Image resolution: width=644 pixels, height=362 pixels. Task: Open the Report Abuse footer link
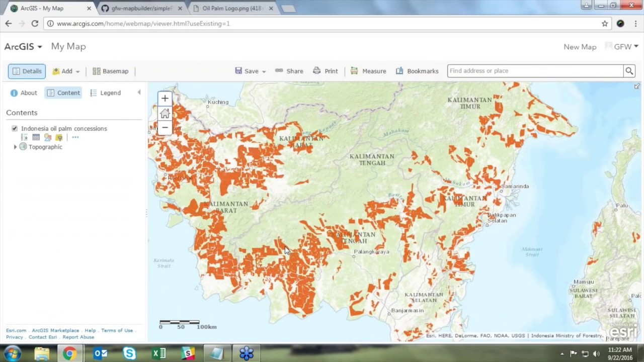click(78, 337)
